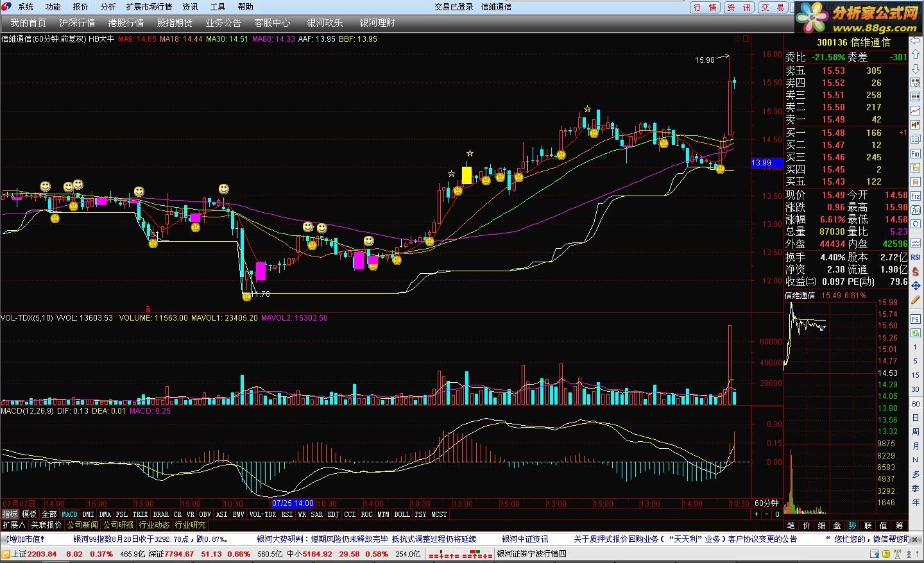Select the KDJ indicator tab
Screen dimensions: 924x563
click(333, 514)
